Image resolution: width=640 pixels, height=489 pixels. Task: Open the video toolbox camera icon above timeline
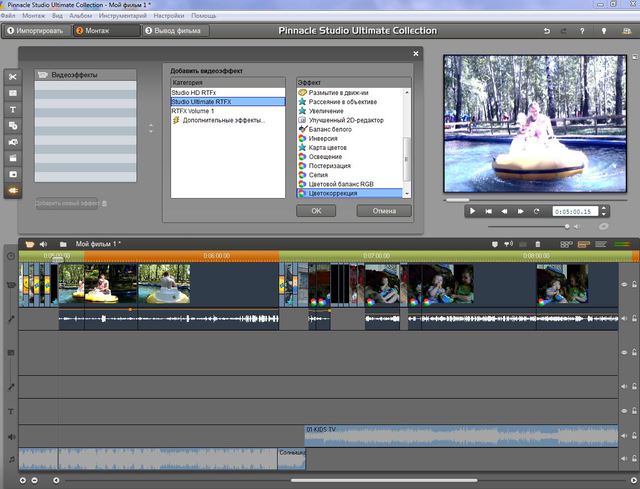[x=29, y=244]
